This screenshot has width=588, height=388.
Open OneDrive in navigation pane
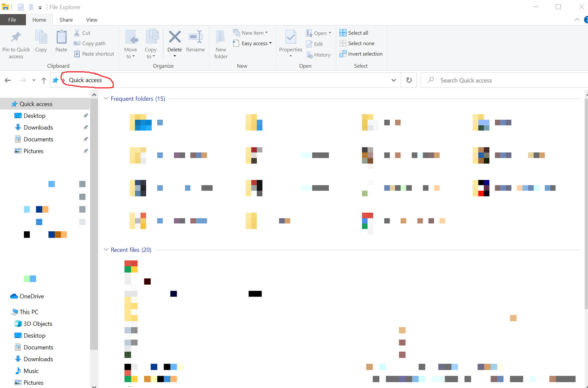point(31,296)
